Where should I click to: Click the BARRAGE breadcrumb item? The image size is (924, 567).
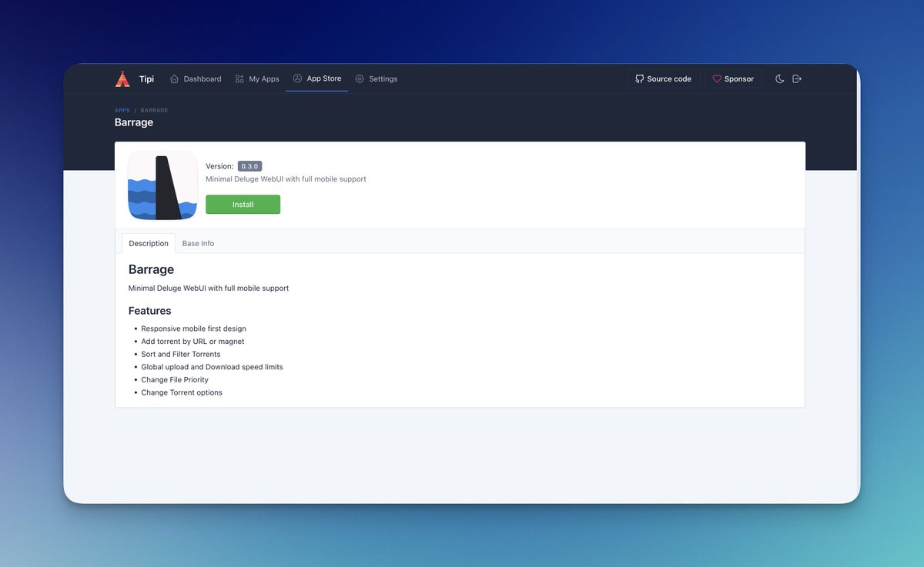click(154, 110)
